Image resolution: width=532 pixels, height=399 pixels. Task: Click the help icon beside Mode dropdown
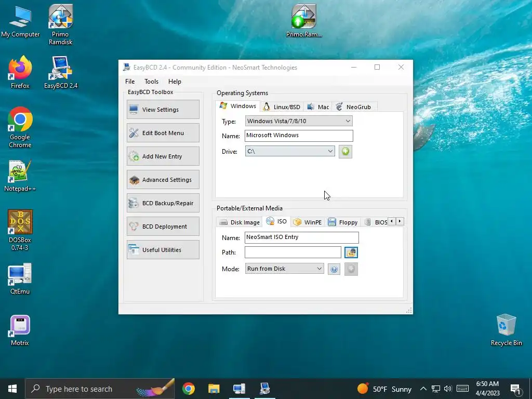pos(334,269)
